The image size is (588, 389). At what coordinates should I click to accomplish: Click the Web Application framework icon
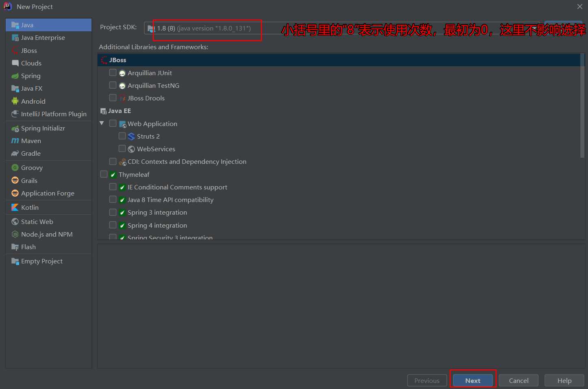[122, 124]
